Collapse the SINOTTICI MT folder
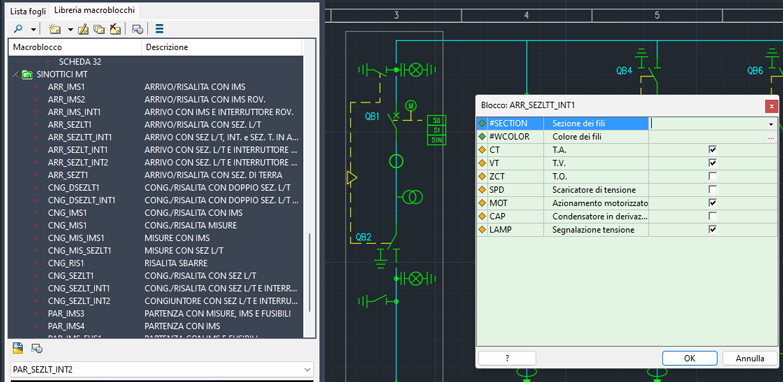The image size is (783, 382). point(15,74)
